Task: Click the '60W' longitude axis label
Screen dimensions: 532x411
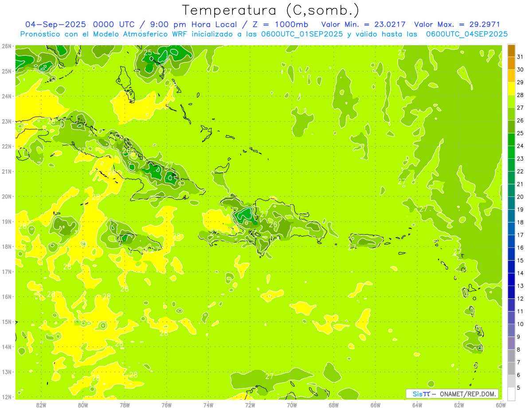Action: (501, 405)
